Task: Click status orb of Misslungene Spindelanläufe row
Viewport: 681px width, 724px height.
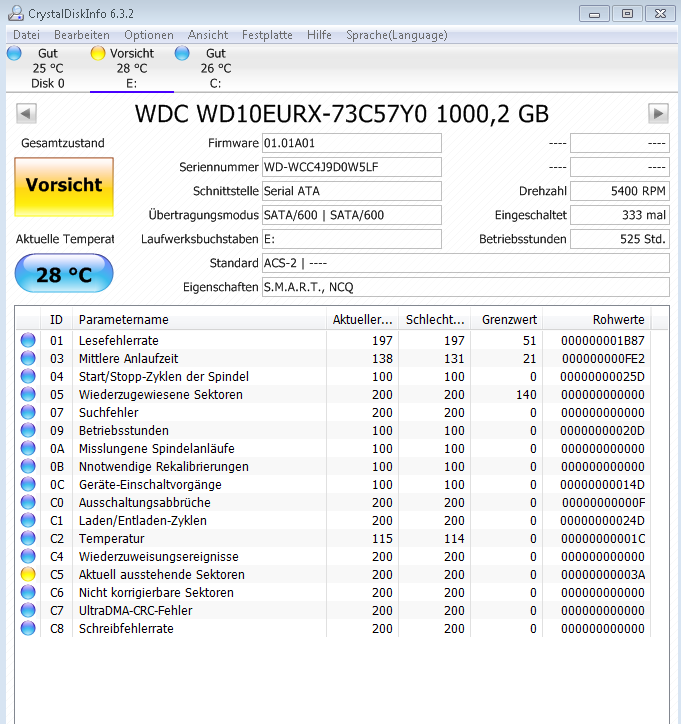Action: point(28,448)
